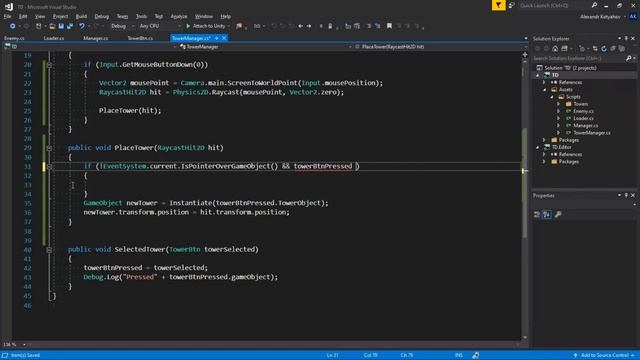Click the Bookmark icon in toolbar
The width and height of the screenshot is (640, 360).
[x=389, y=26]
